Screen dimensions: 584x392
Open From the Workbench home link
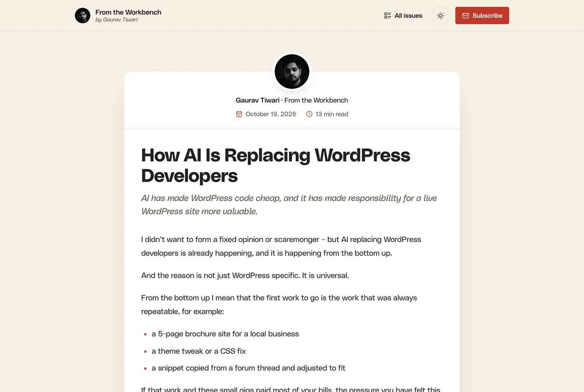[x=128, y=12]
